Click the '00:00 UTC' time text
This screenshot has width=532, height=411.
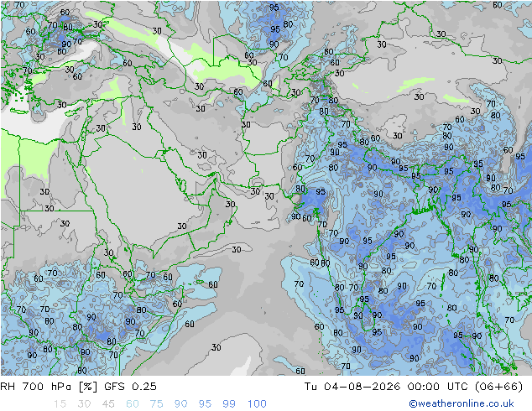[x=438, y=387]
